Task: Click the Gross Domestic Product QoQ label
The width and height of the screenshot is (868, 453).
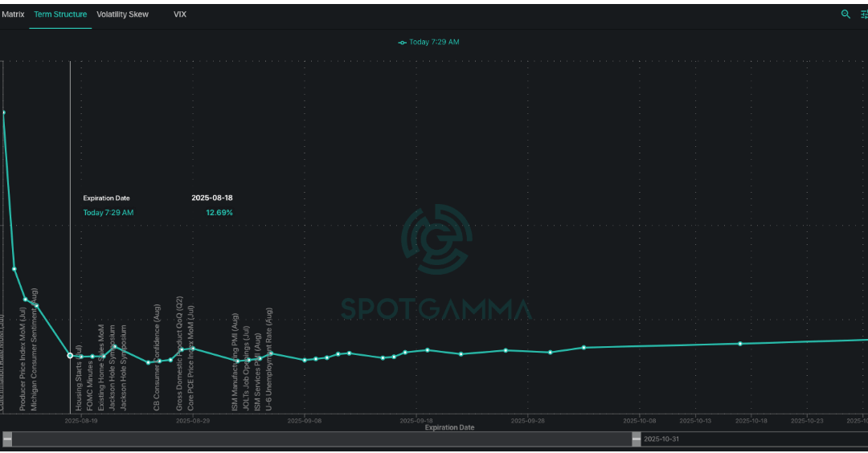Action: point(179,354)
